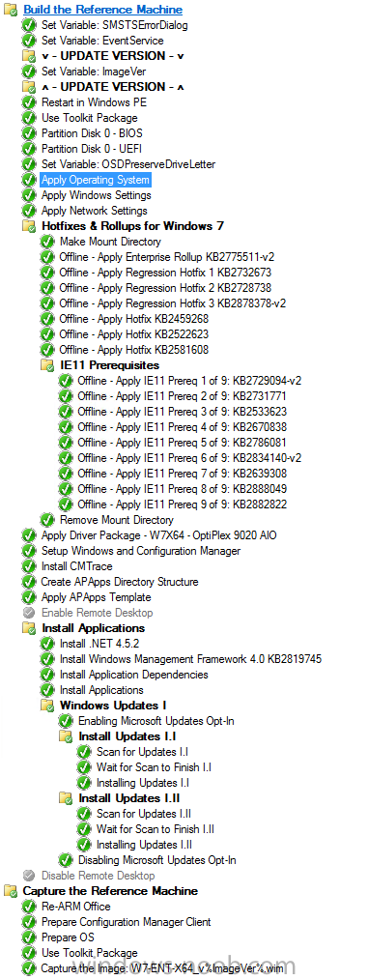Click the folder icon next to IE11 Prerequisites

click(x=47, y=365)
